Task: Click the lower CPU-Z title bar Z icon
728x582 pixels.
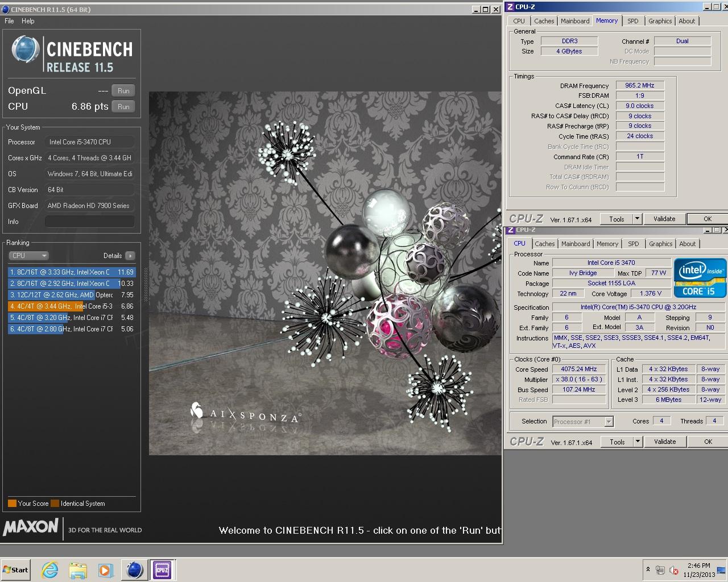Action: (510, 230)
